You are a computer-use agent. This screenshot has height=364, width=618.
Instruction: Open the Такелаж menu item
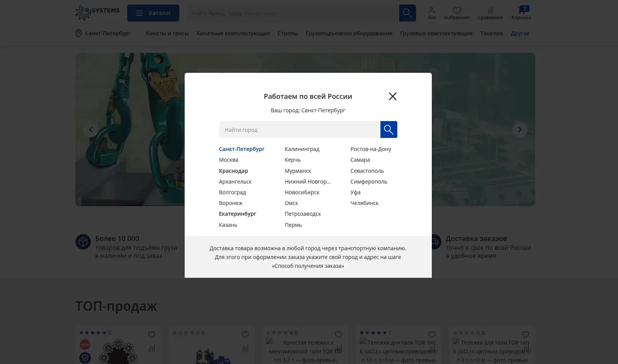pyautogui.click(x=492, y=33)
